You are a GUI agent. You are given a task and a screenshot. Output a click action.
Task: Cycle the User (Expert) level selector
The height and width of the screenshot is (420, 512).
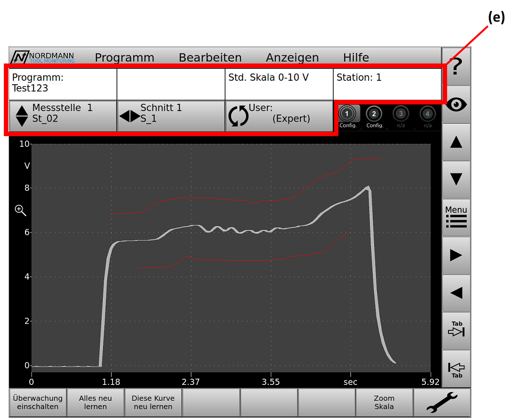click(279, 116)
